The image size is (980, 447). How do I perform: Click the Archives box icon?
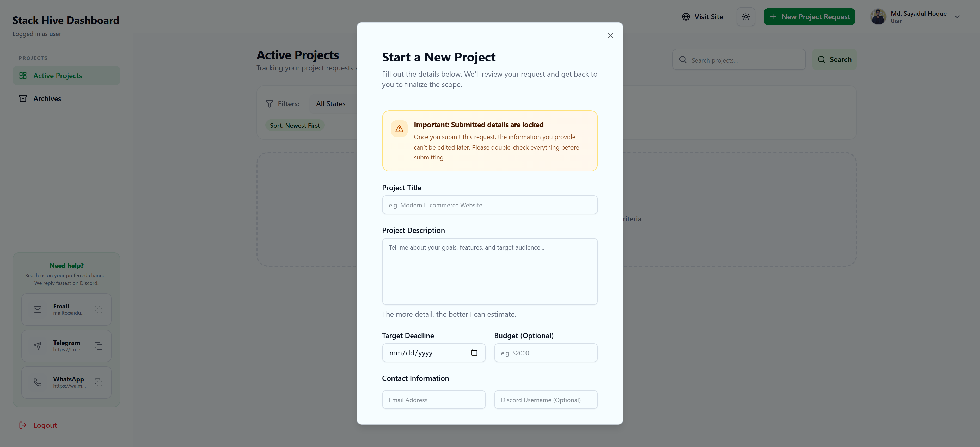point(23,98)
